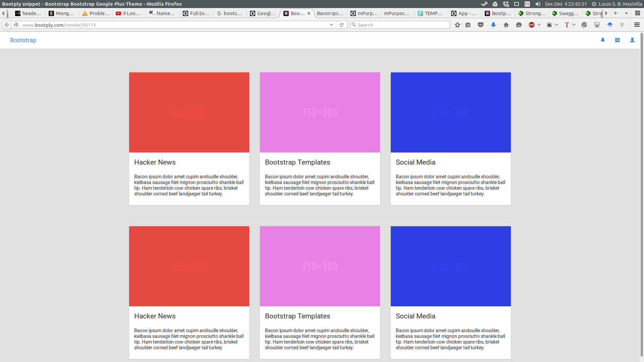
Task: Switch to the 'Full Ex...' tab
Action: pos(196,13)
